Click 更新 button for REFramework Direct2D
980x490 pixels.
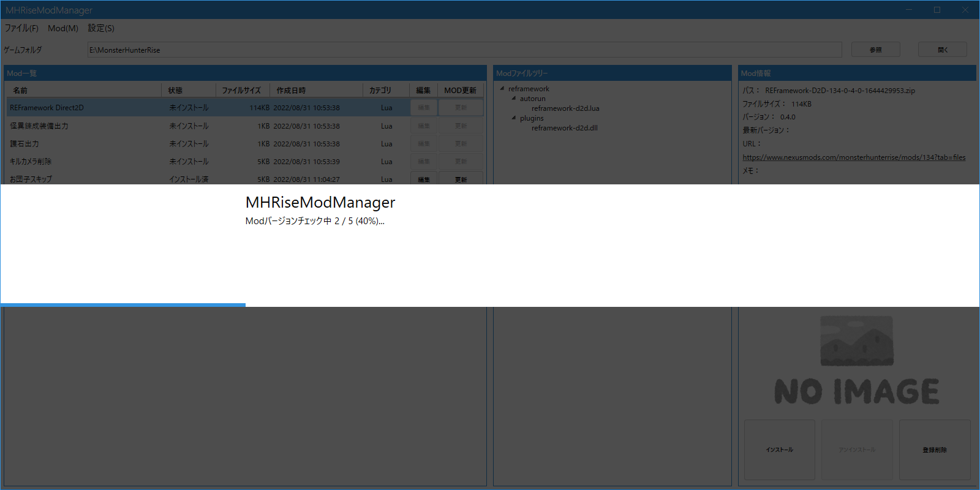(x=461, y=107)
